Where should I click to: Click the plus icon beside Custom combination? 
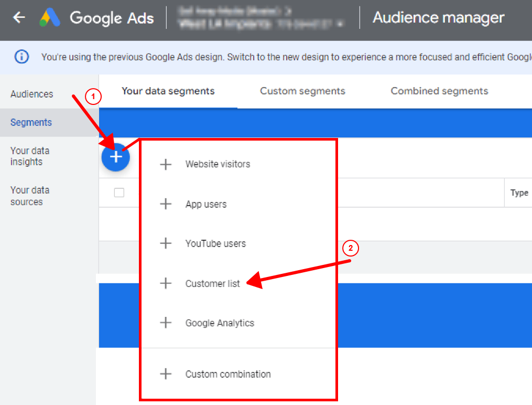point(166,374)
